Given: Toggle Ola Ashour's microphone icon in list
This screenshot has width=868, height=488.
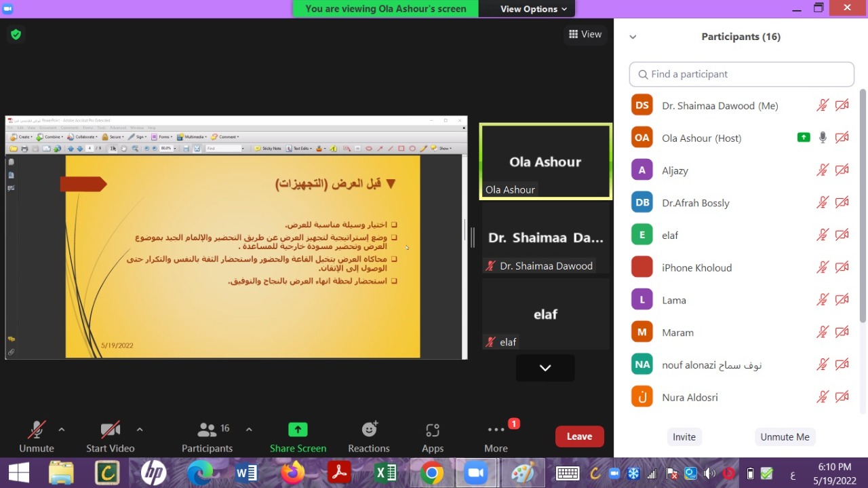Looking at the screenshot, I should (x=823, y=138).
